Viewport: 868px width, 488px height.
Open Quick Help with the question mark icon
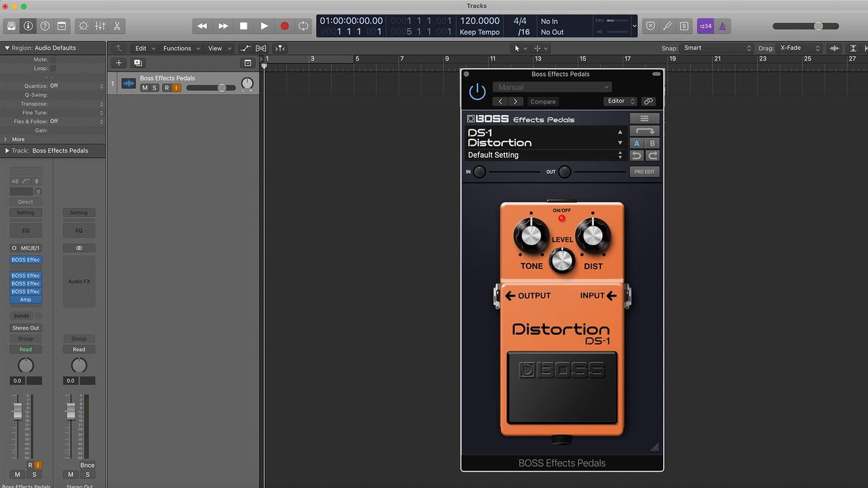tap(44, 26)
